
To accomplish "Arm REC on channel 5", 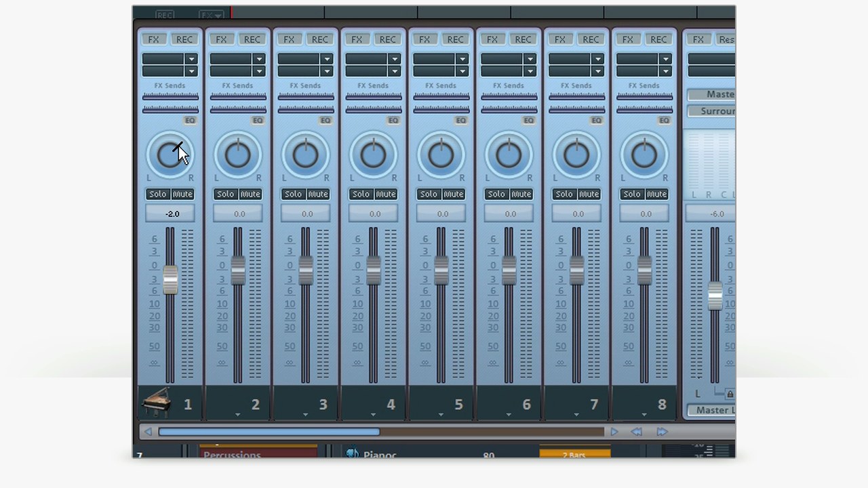I will [x=455, y=39].
